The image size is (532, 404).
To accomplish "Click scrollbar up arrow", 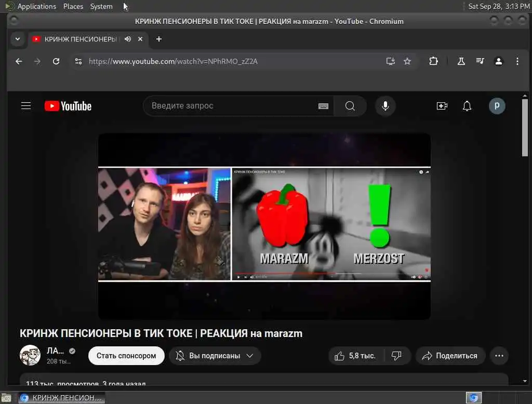I will pos(525,96).
